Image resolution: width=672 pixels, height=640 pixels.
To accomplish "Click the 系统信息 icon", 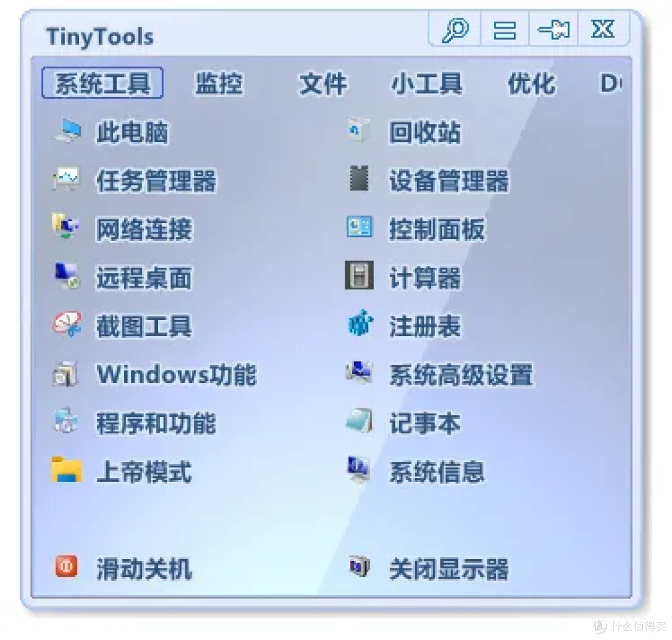I will [358, 470].
